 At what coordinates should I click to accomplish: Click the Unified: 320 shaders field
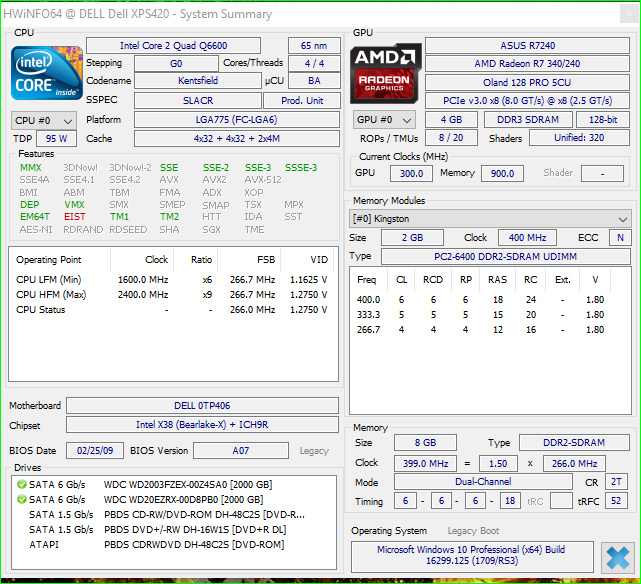(579, 138)
